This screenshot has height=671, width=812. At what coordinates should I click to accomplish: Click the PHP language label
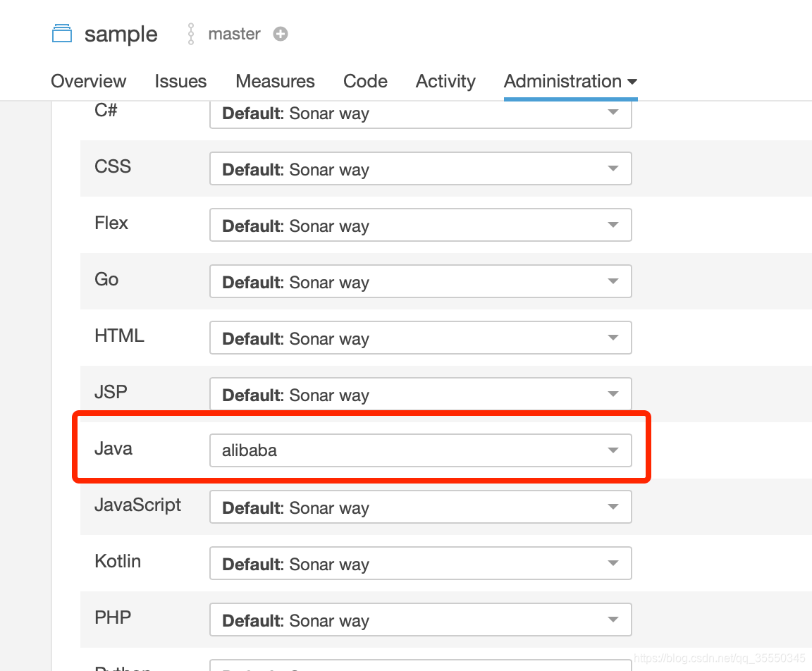(x=113, y=617)
